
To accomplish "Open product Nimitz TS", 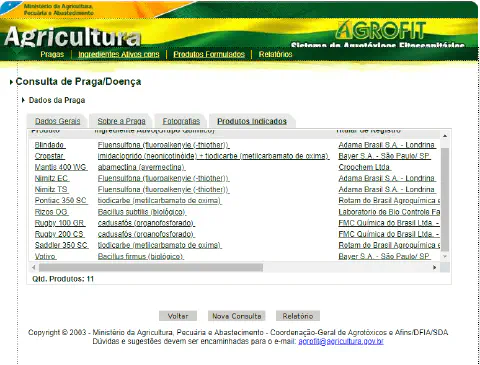I will point(51,189).
